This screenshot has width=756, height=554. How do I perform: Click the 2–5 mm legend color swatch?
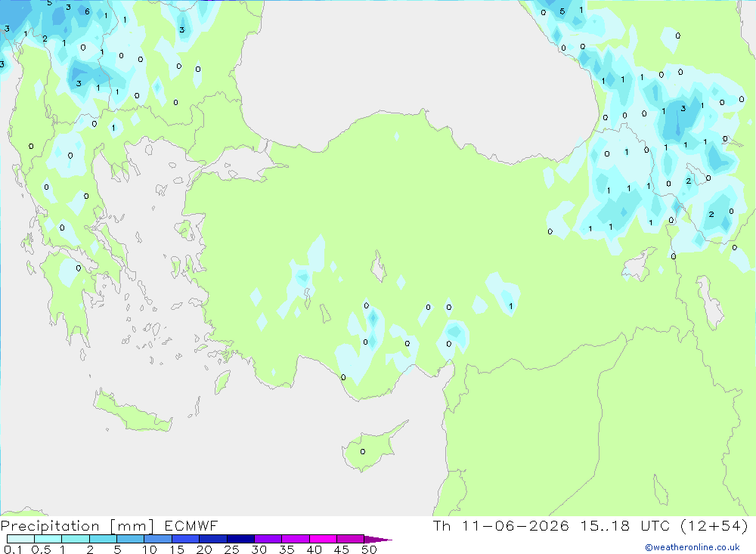(103, 539)
